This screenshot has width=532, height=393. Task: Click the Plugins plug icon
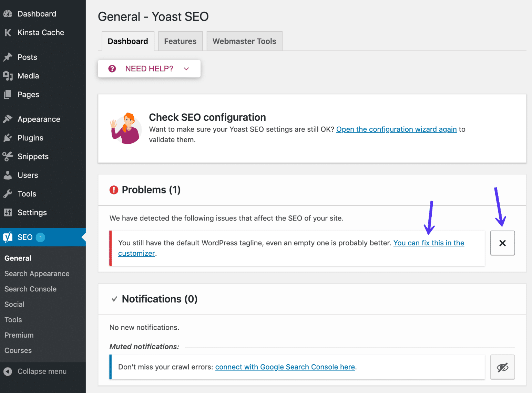pyautogui.click(x=8, y=138)
